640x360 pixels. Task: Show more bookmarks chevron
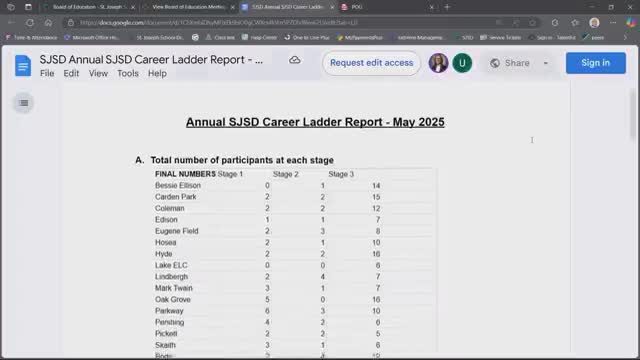coord(625,37)
